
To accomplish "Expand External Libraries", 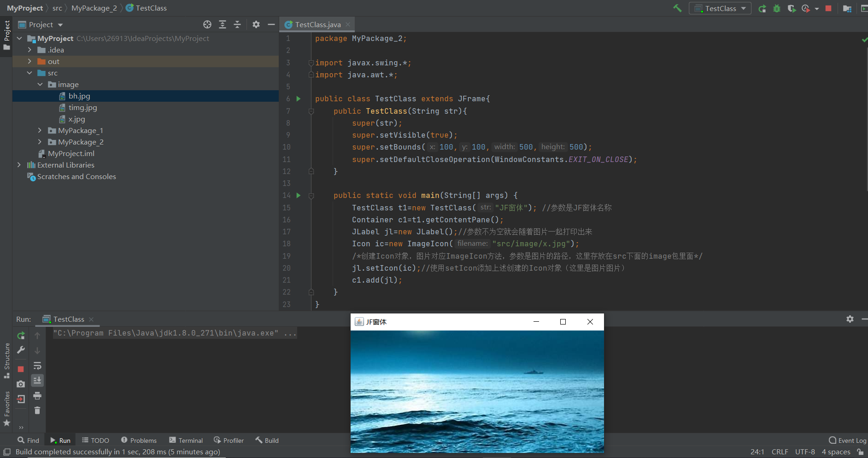I will pos(19,165).
